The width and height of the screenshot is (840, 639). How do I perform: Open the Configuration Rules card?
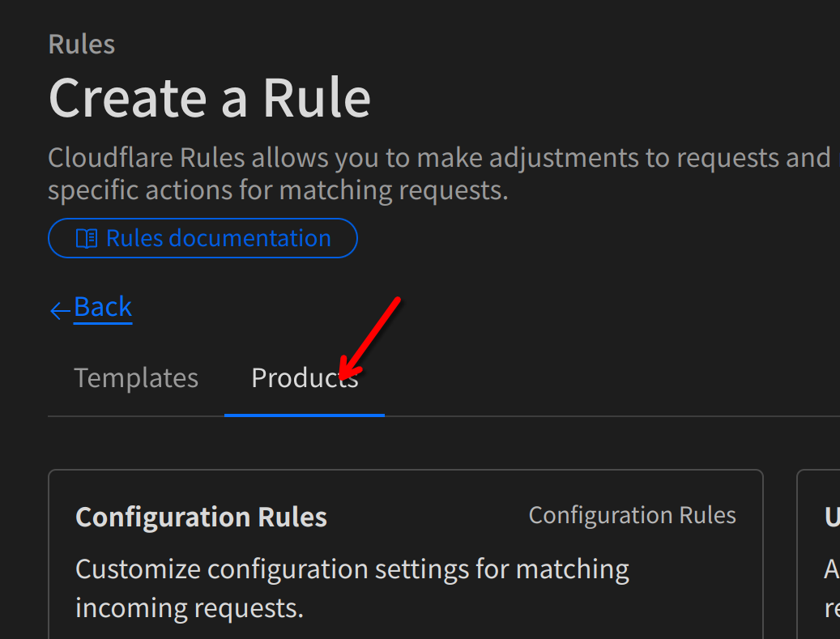[406, 554]
